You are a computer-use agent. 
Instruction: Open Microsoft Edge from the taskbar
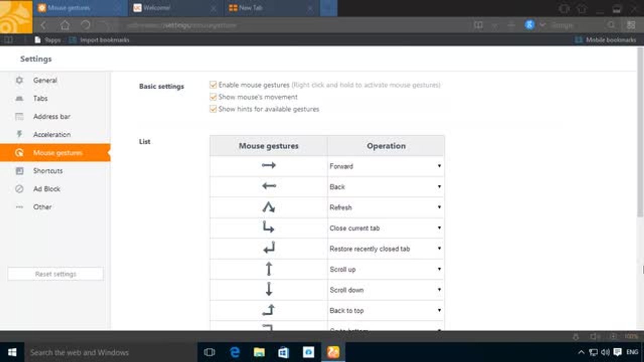pos(235,352)
